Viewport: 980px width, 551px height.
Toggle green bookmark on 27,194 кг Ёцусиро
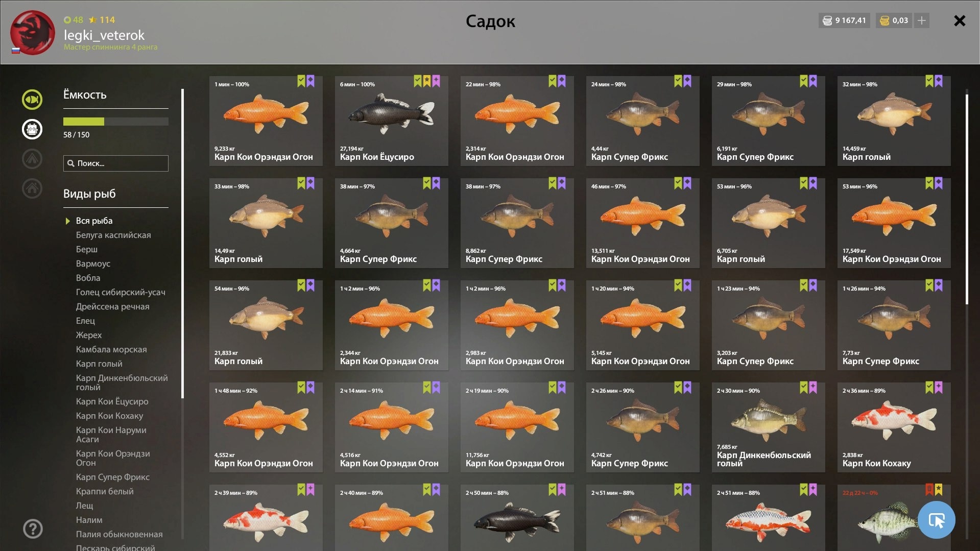[x=418, y=81]
